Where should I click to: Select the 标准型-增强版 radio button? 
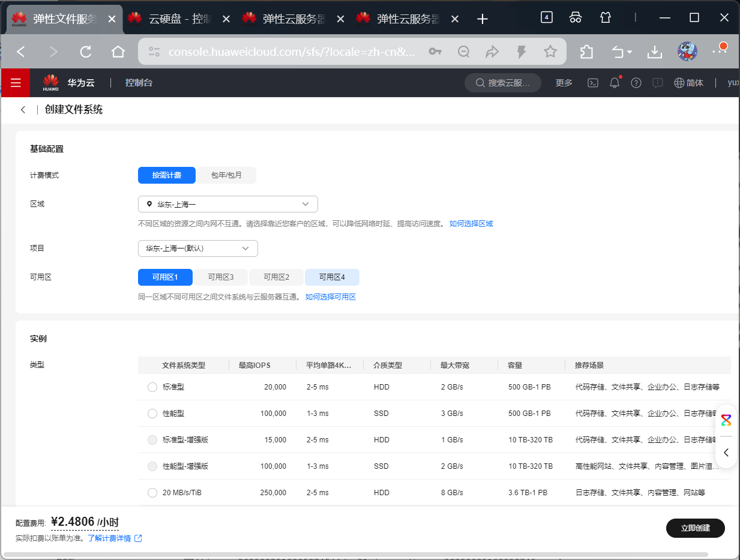tap(152, 440)
